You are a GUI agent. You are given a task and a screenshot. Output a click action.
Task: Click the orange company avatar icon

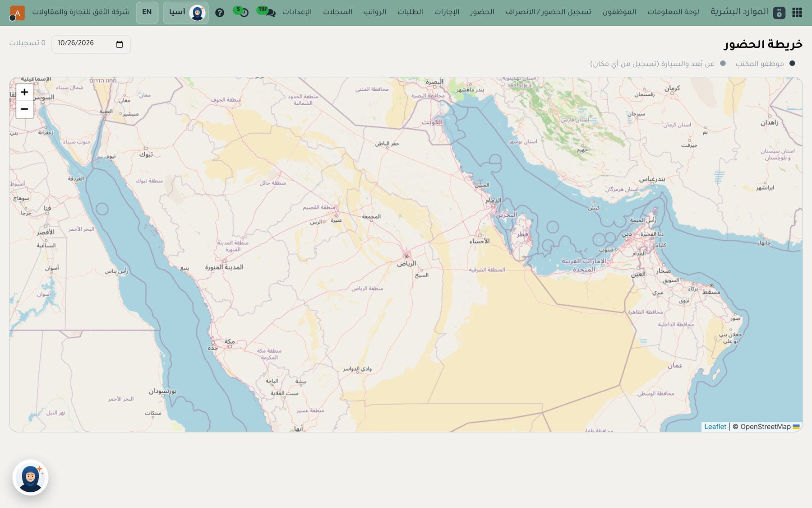[x=17, y=13]
